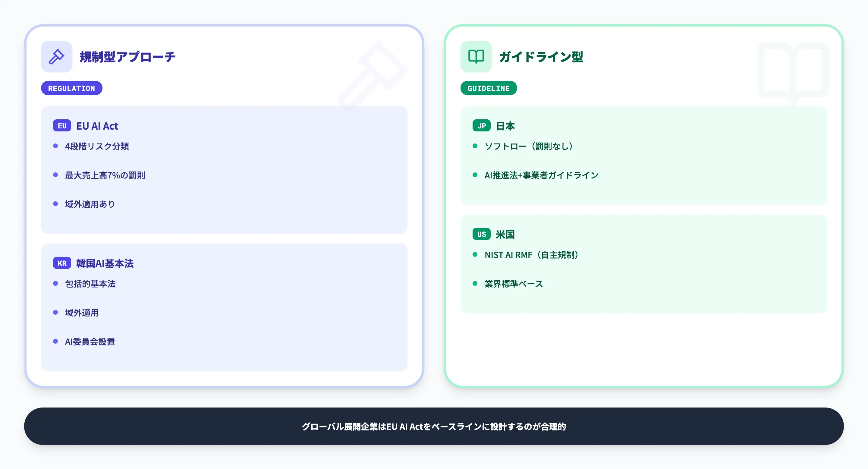Click the EU country badge

point(62,126)
